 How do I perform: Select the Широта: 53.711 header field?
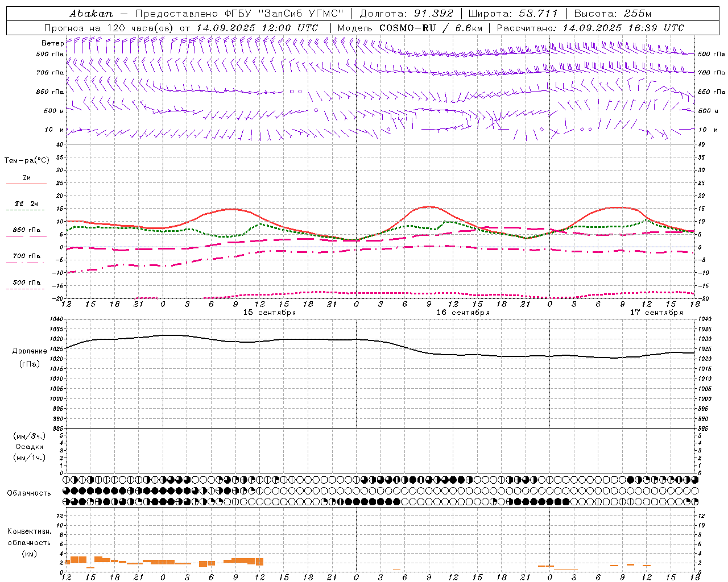pos(513,14)
